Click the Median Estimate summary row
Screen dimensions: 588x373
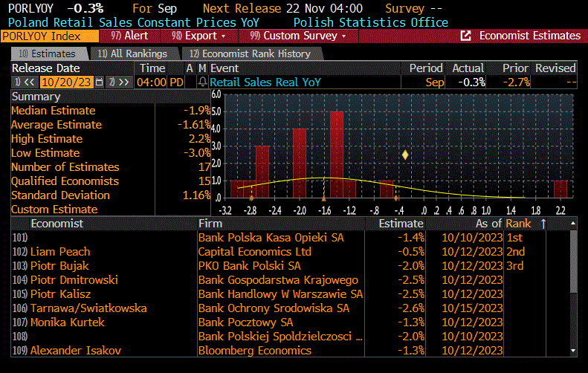pos(111,111)
